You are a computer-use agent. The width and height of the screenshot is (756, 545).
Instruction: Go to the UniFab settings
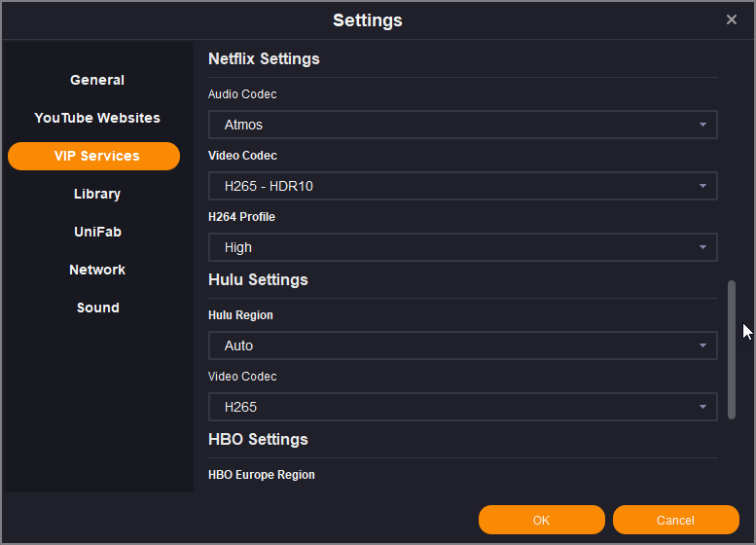click(97, 232)
